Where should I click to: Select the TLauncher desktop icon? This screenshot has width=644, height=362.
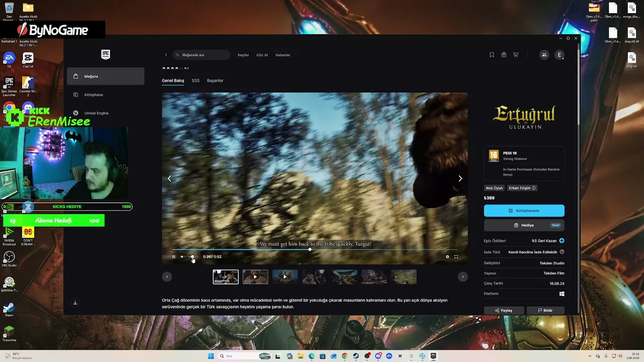coord(9,333)
